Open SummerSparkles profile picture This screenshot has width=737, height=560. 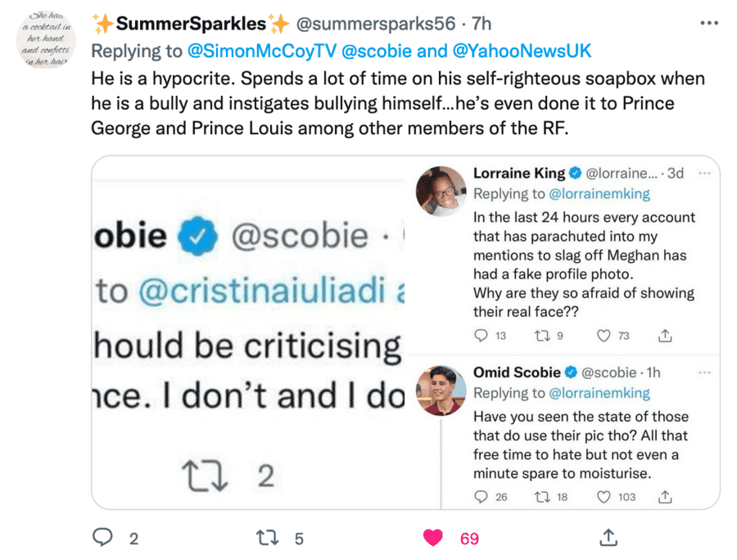pos(46,41)
